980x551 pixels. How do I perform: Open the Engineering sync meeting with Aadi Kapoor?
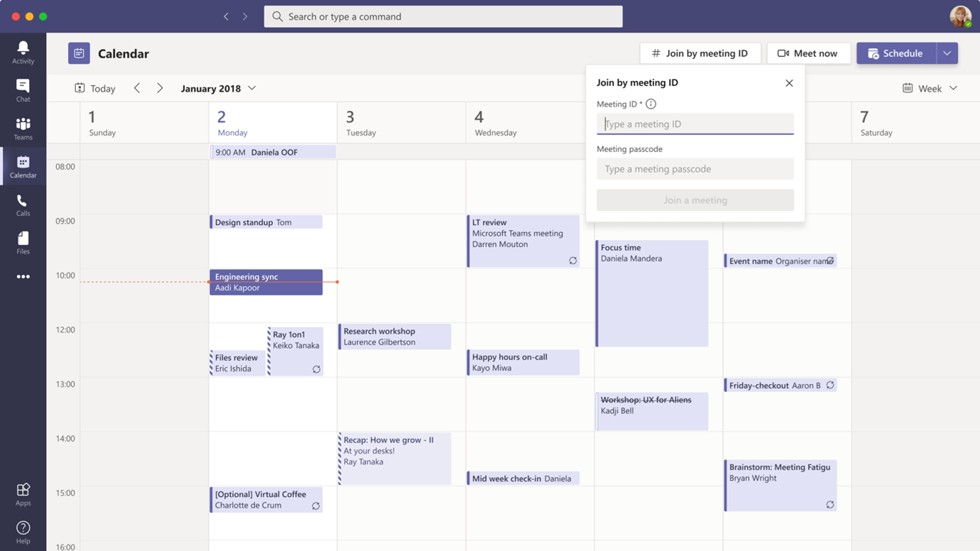click(x=266, y=282)
